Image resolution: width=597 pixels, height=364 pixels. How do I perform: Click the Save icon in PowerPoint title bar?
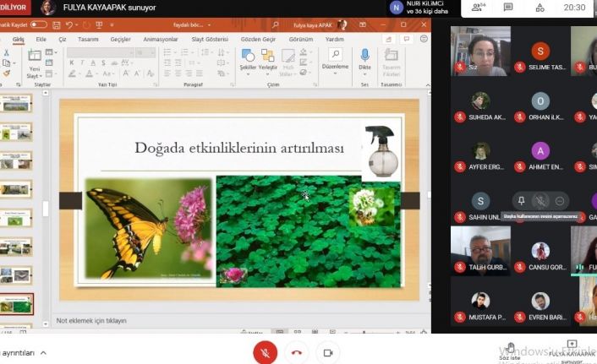pyautogui.click(x=57, y=25)
